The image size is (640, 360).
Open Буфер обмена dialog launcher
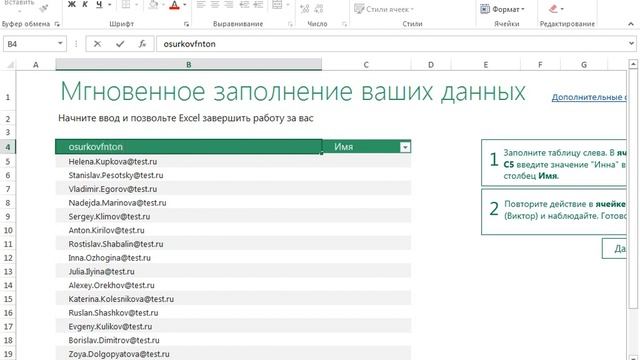pyautogui.click(x=57, y=24)
